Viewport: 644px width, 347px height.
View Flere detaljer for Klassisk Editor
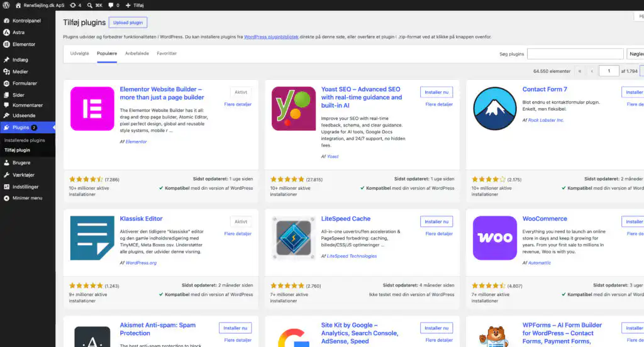(238, 234)
